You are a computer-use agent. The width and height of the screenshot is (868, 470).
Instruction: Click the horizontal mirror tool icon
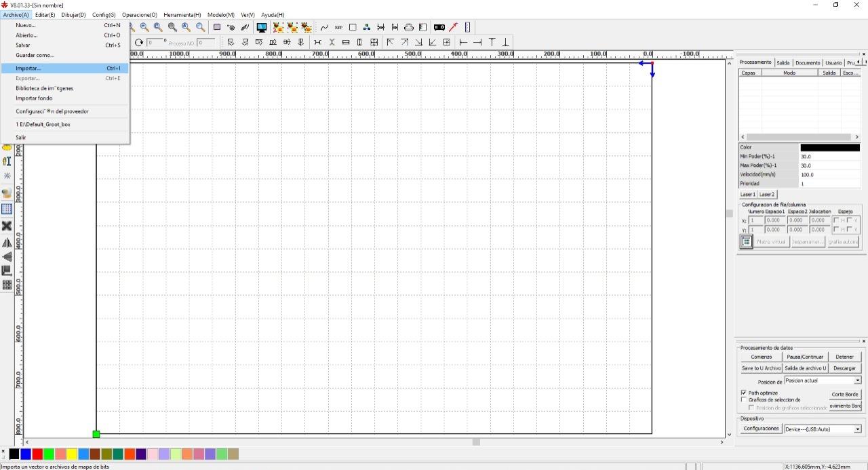click(7, 242)
